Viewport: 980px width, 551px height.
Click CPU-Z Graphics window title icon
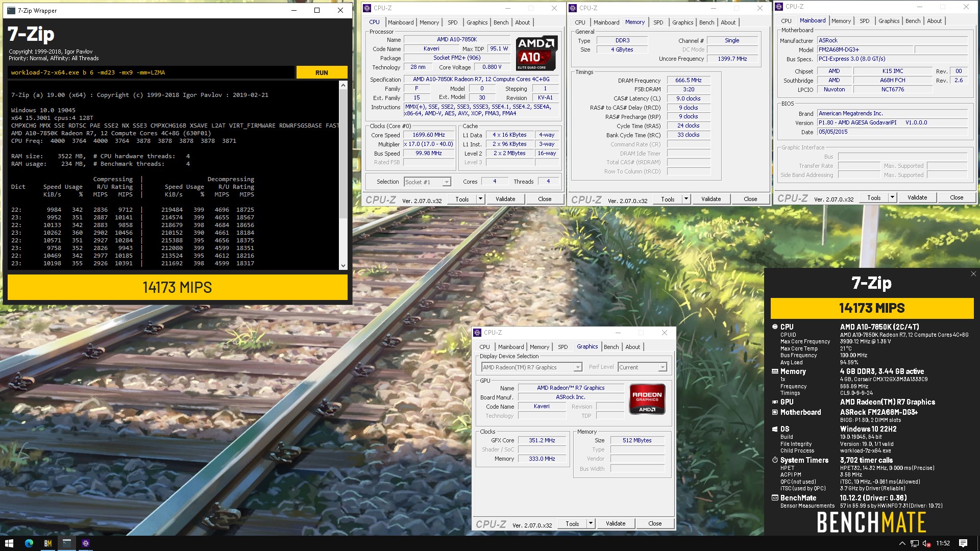pyautogui.click(x=477, y=333)
